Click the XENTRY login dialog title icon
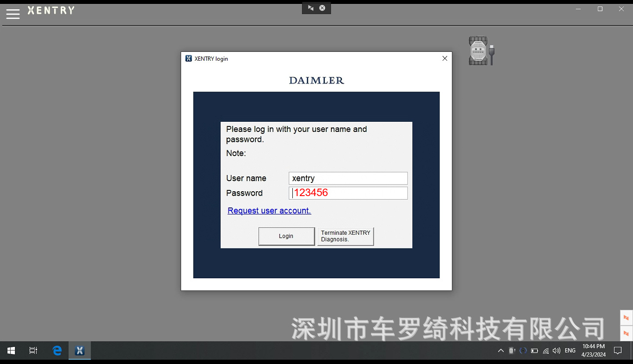The width and height of the screenshot is (633, 364). point(189,58)
